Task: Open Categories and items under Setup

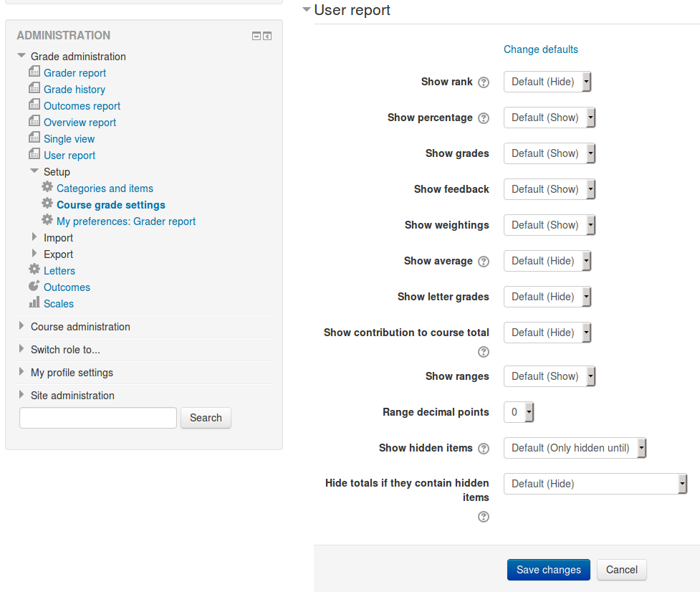Action: tap(105, 188)
